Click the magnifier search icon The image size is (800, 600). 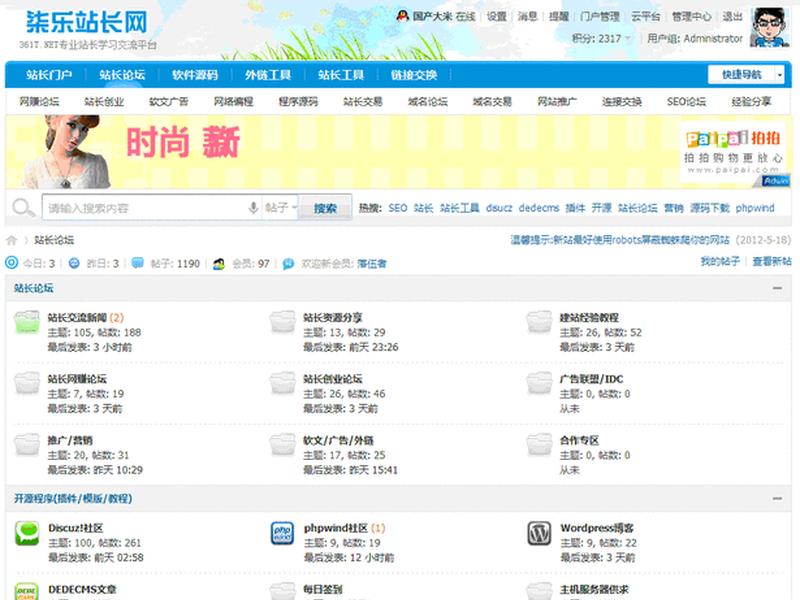[x=23, y=208]
